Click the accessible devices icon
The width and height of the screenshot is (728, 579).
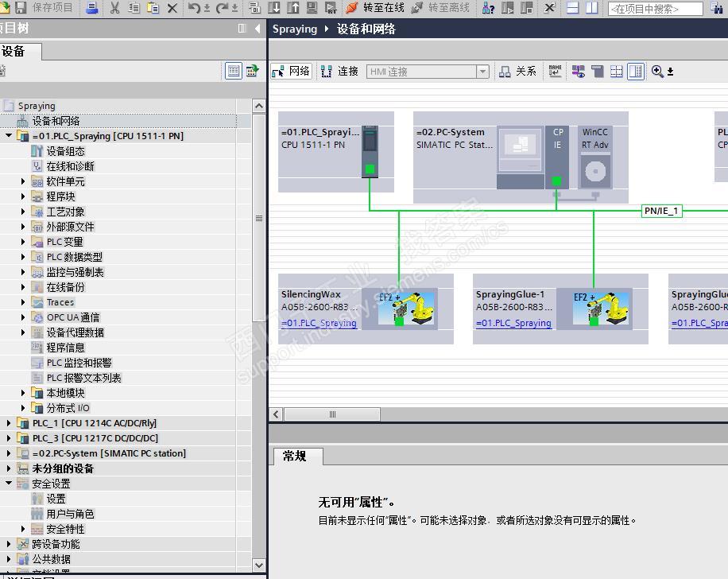(488, 8)
